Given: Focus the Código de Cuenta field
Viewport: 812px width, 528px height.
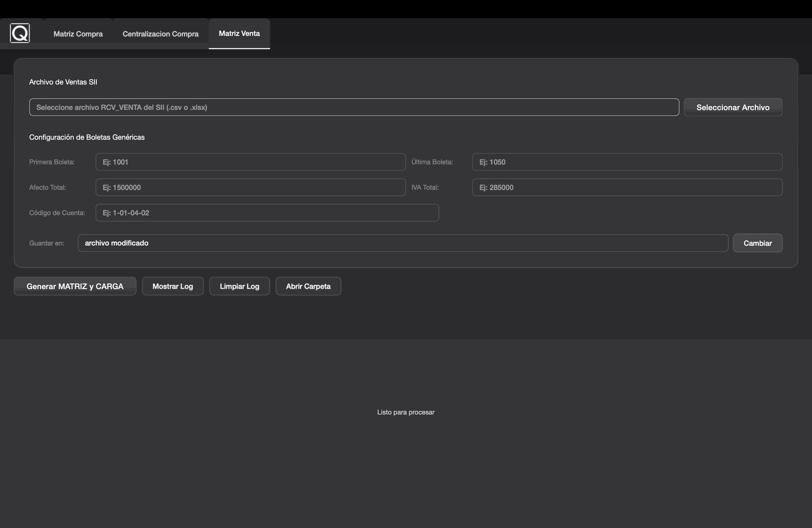Looking at the screenshot, I should click(x=267, y=213).
